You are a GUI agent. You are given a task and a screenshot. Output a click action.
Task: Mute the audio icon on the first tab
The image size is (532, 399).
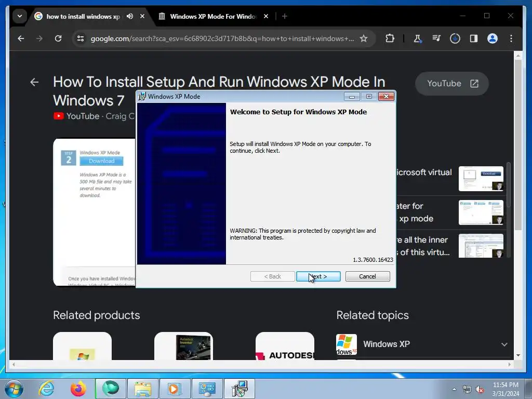pos(130,16)
